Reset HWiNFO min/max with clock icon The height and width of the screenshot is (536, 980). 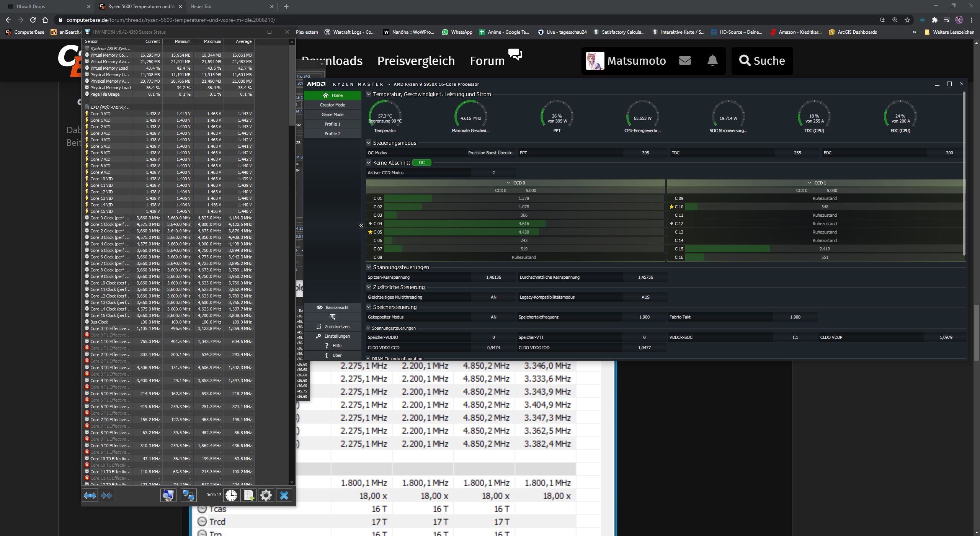pos(231,495)
